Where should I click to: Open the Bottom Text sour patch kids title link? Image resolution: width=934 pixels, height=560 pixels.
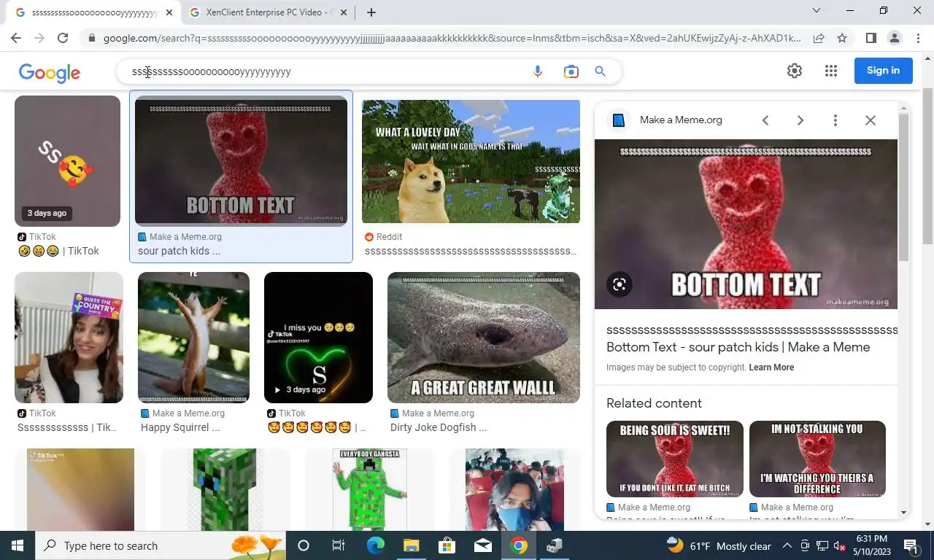(x=738, y=347)
